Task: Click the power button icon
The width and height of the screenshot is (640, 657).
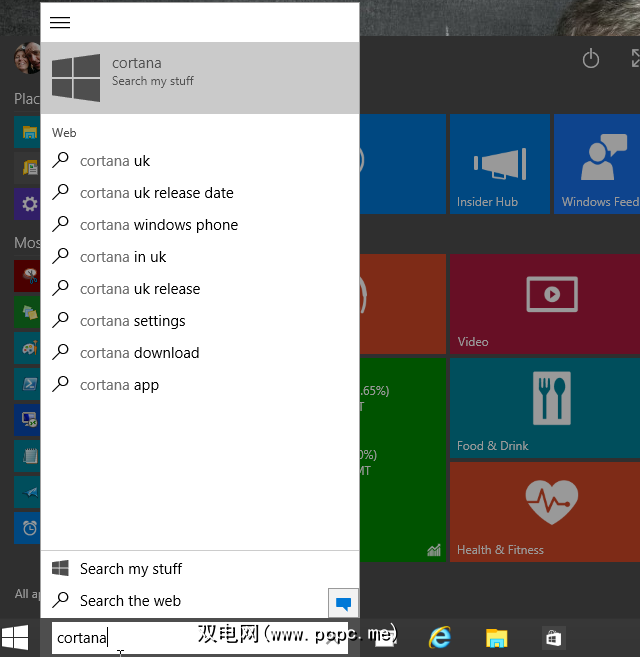Action: click(591, 59)
